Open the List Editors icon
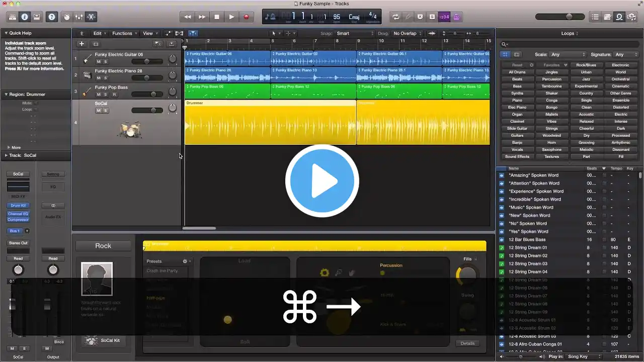This screenshot has height=362, width=644. [x=595, y=17]
